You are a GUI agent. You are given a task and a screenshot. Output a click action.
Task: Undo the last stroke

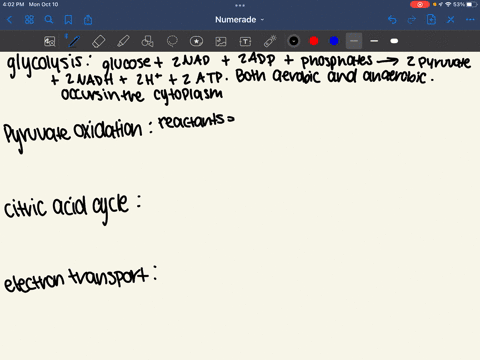click(392, 20)
